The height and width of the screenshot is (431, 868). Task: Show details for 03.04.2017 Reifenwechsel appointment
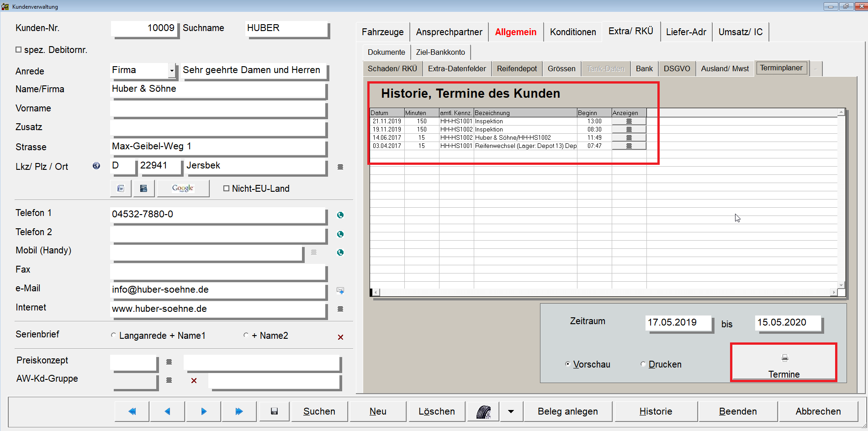coord(629,146)
